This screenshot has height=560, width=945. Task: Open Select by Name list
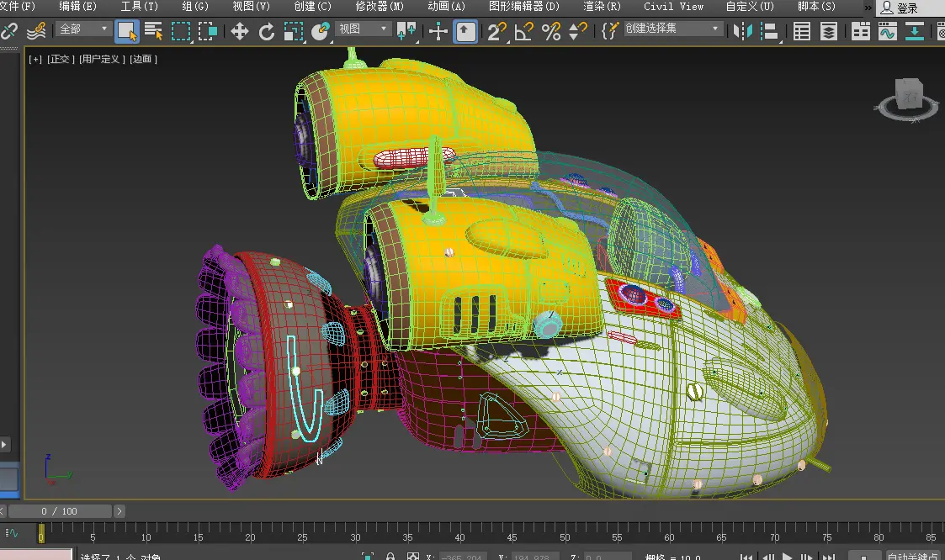(x=153, y=32)
